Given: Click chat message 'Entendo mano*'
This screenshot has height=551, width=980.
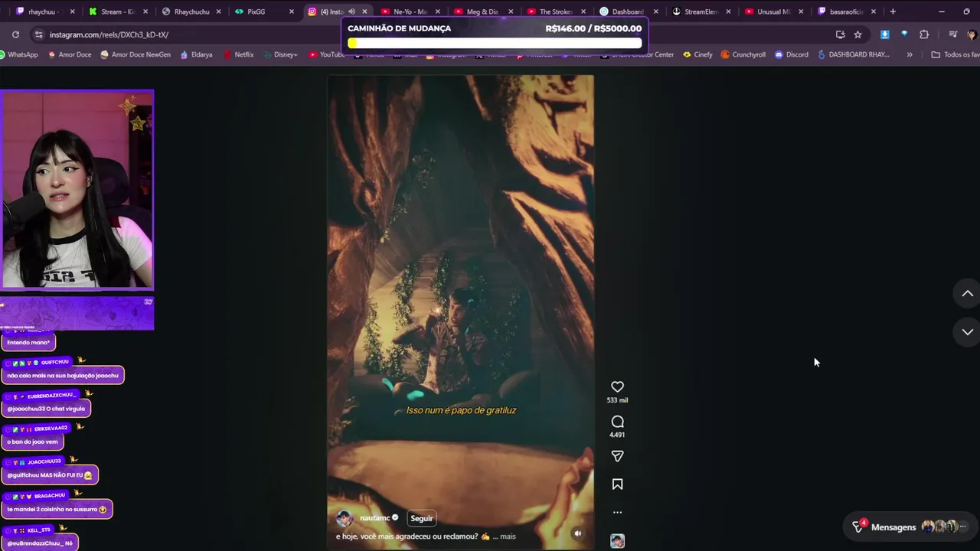Looking at the screenshot, I should [28, 342].
